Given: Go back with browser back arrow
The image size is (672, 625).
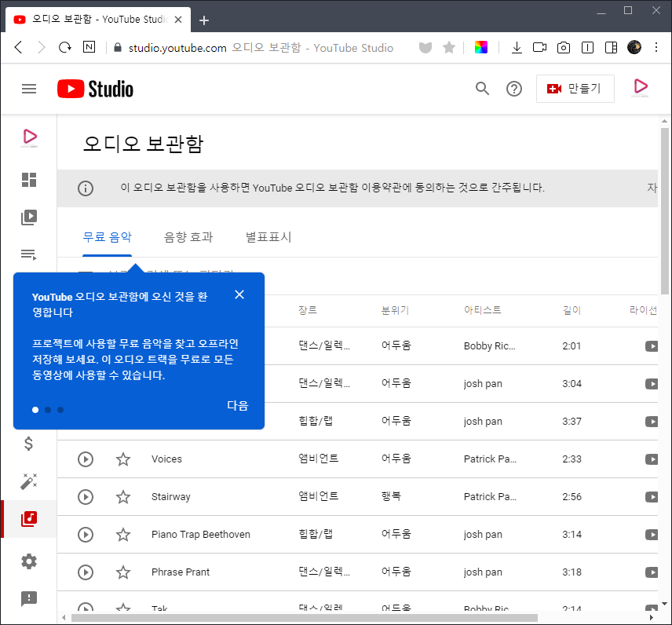Looking at the screenshot, I should tap(18, 47).
